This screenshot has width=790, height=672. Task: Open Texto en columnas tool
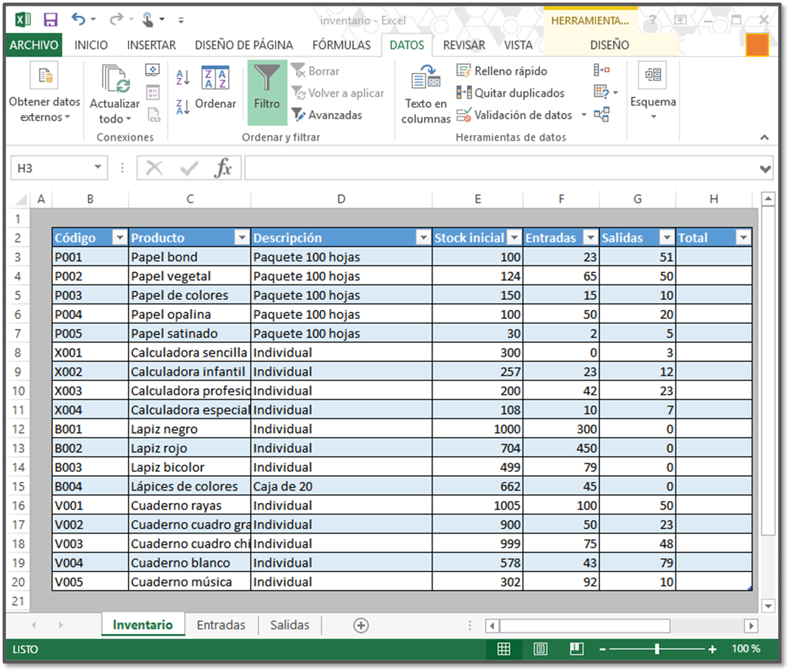click(x=425, y=93)
